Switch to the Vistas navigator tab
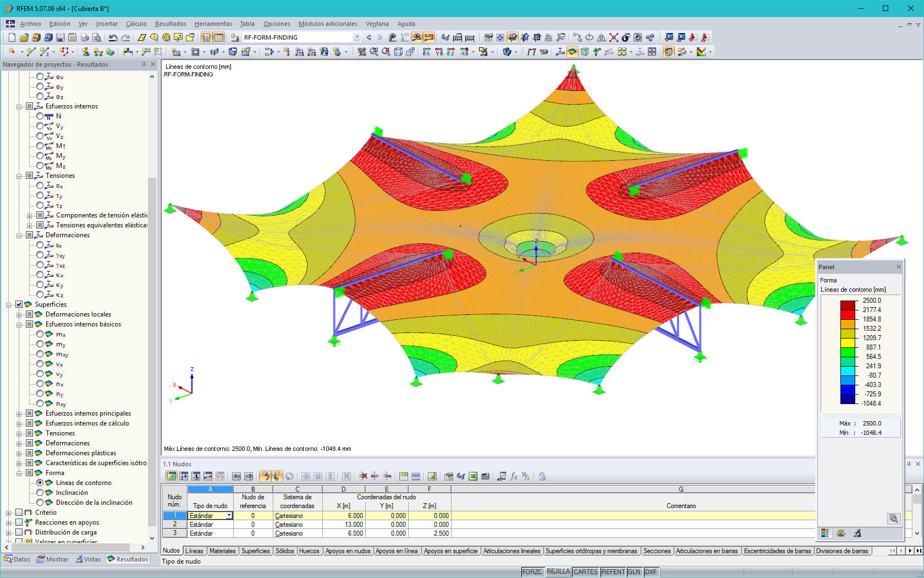The height and width of the screenshot is (578, 924). (88, 559)
